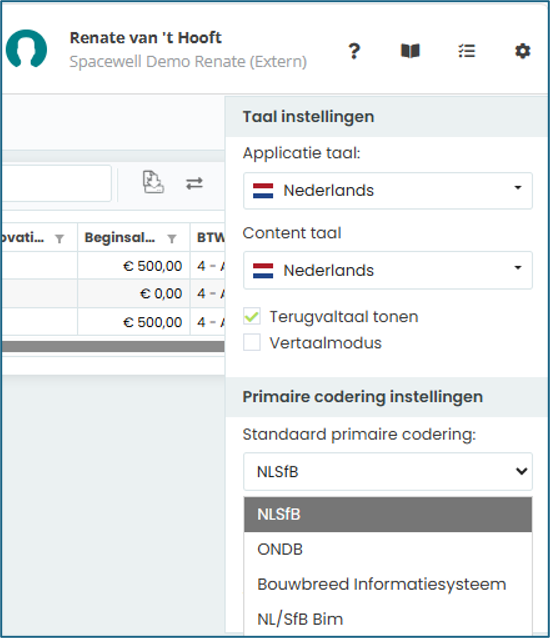Click the € 0,00 cell
The width and height of the screenshot is (550, 638).
[133, 293]
